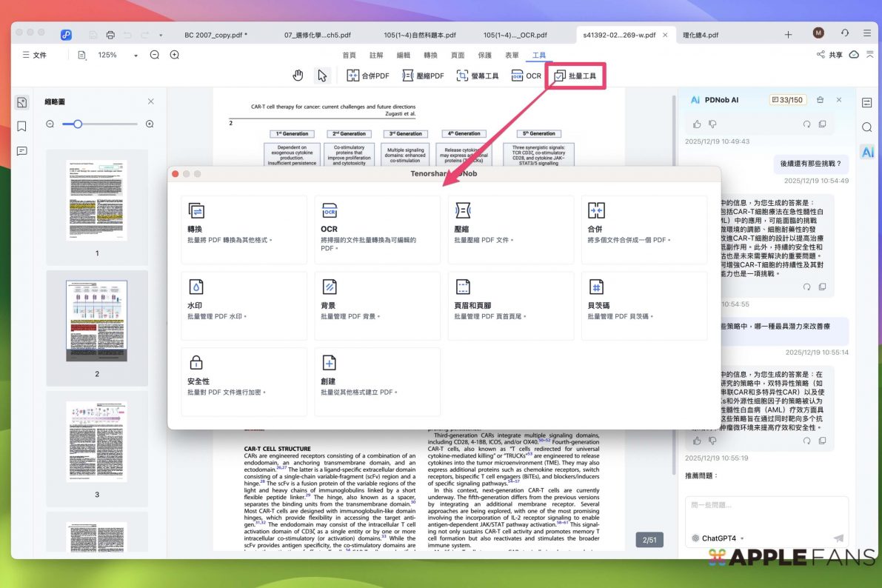Click the 批量工具 batch tool
Image resolution: width=882 pixels, height=588 pixels.
click(x=575, y=76)
